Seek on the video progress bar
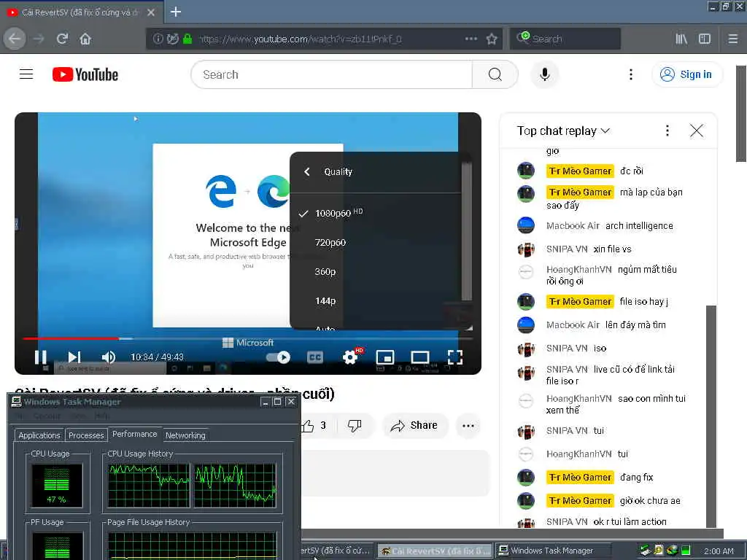The width and height of the screenshot is (747, 560). click(x=248, y=338)
